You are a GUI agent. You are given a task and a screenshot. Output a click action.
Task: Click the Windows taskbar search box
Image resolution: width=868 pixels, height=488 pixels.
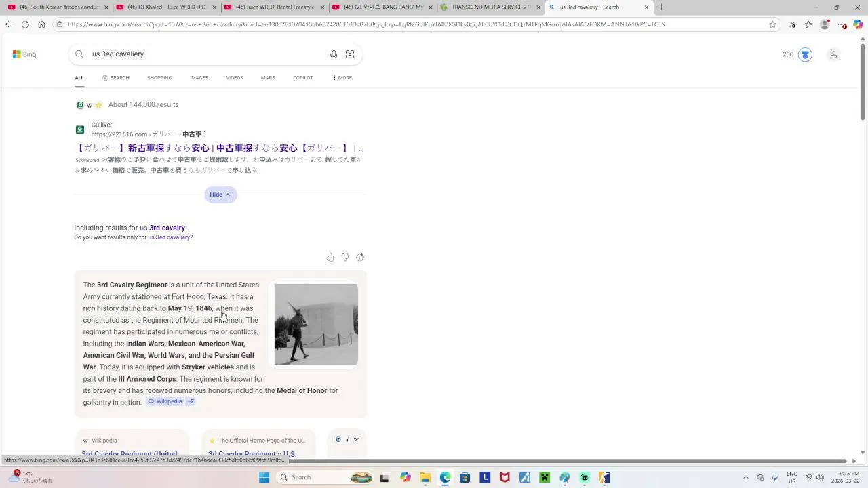pos(325,477)
